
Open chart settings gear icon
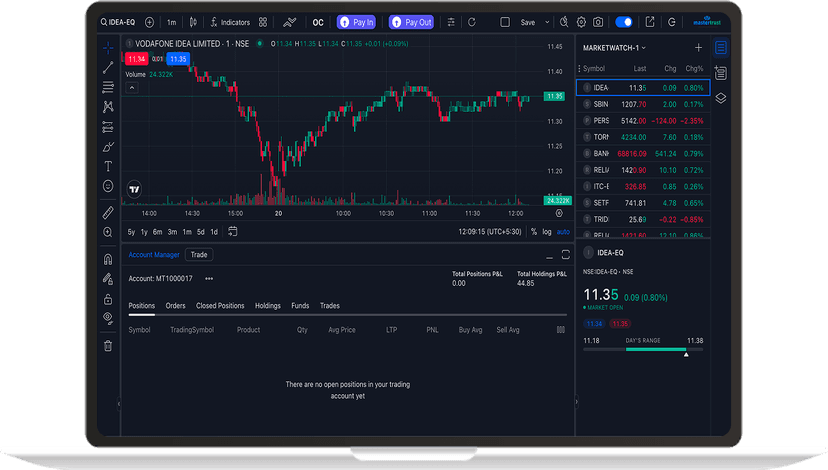[x=581, y=22]
